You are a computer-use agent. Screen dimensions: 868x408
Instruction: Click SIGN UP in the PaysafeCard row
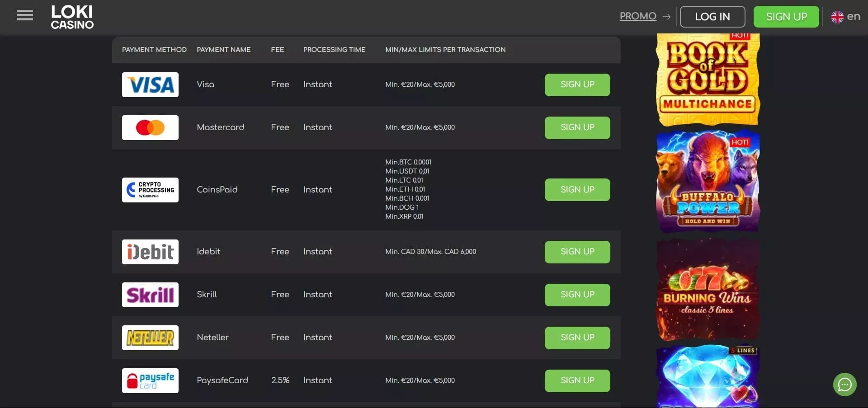coord(577,381)
